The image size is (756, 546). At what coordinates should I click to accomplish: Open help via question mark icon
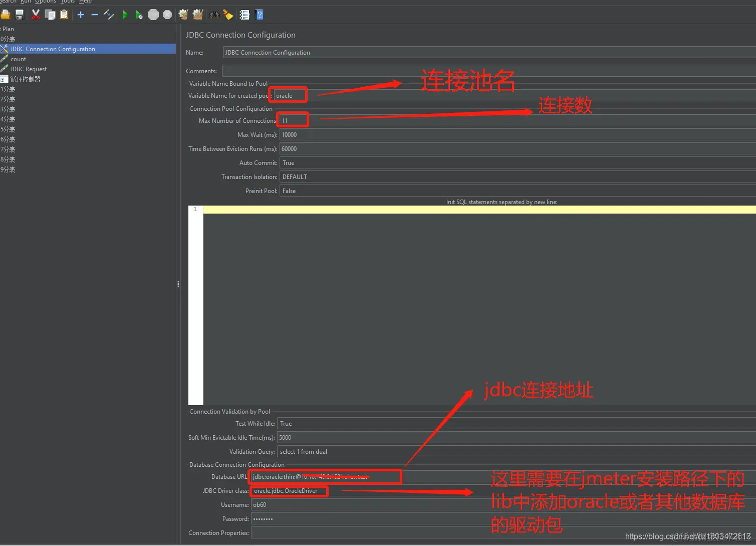(x=260, y=15)
